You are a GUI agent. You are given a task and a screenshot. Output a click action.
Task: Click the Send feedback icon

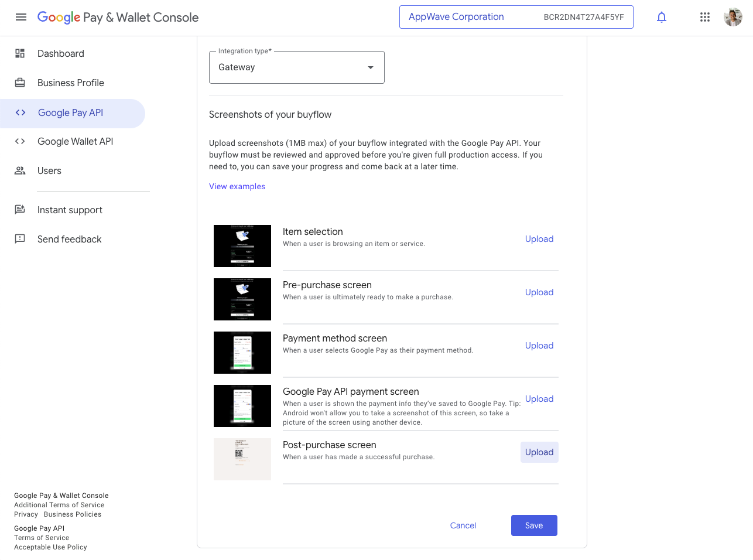[20, 239]
